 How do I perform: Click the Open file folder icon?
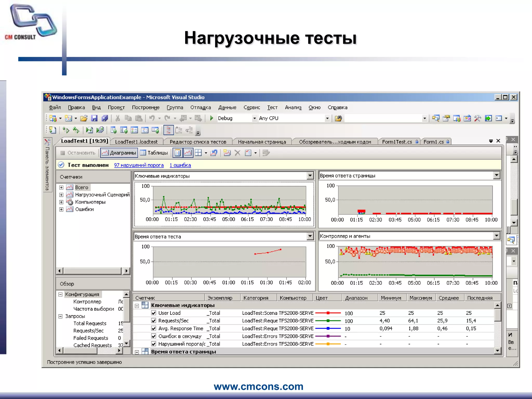point(84,118)
